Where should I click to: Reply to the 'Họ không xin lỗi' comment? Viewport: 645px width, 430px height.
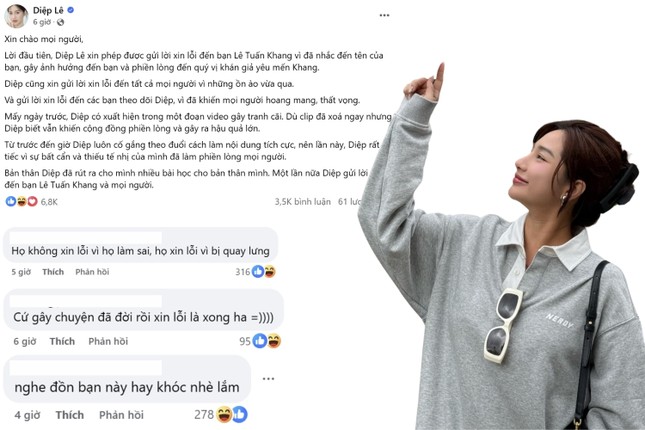[x=92, y=272]
